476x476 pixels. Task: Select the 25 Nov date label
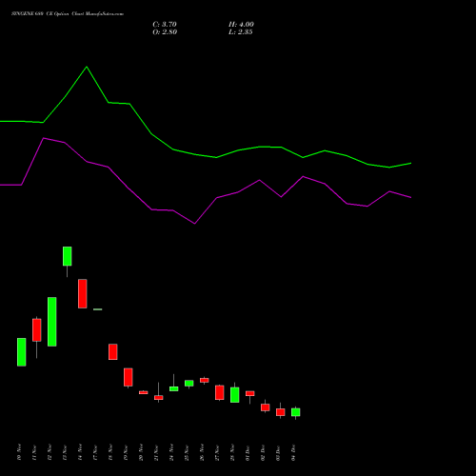pos(187,452)
